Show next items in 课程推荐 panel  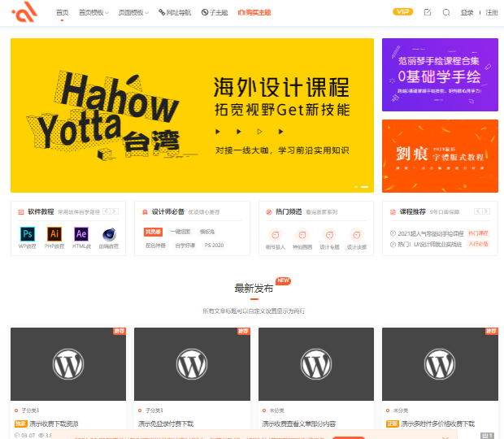point(486,211)
